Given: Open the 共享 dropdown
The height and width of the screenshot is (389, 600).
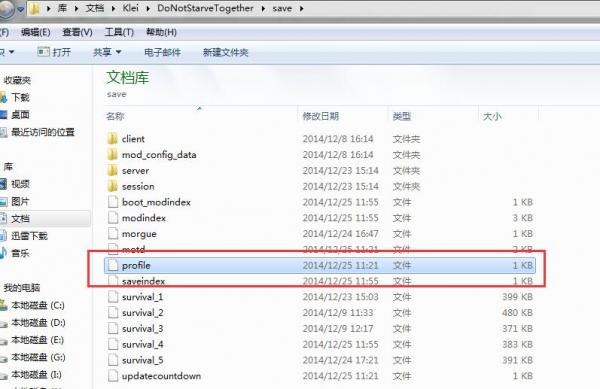Looking at the screenshot, I should [x=107, y=52].
